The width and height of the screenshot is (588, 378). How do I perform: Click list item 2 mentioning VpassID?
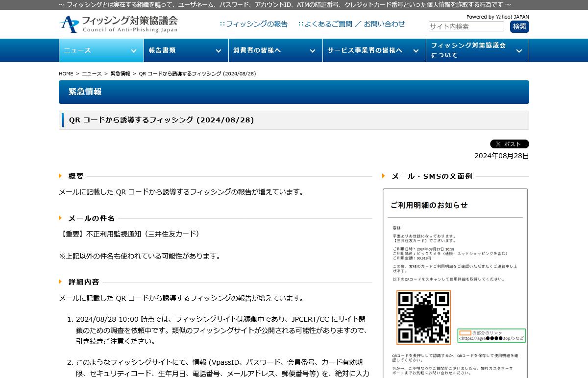[x=222, y=368]
